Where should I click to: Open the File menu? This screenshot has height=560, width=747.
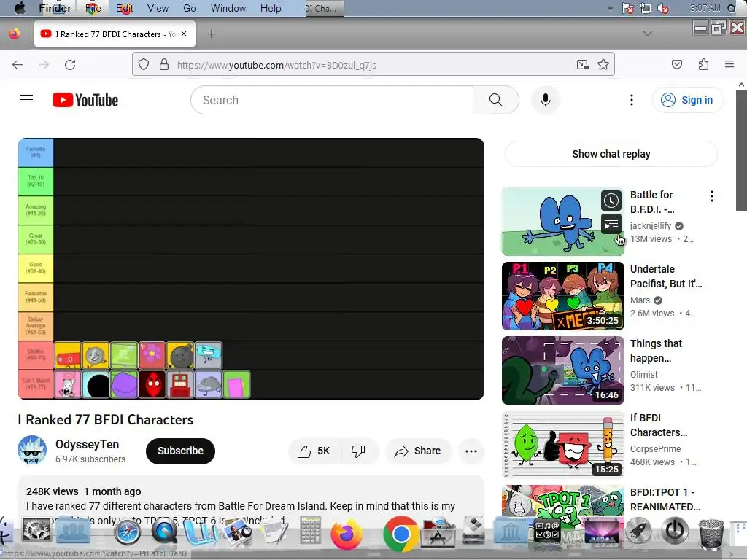[x=93, y=8]
